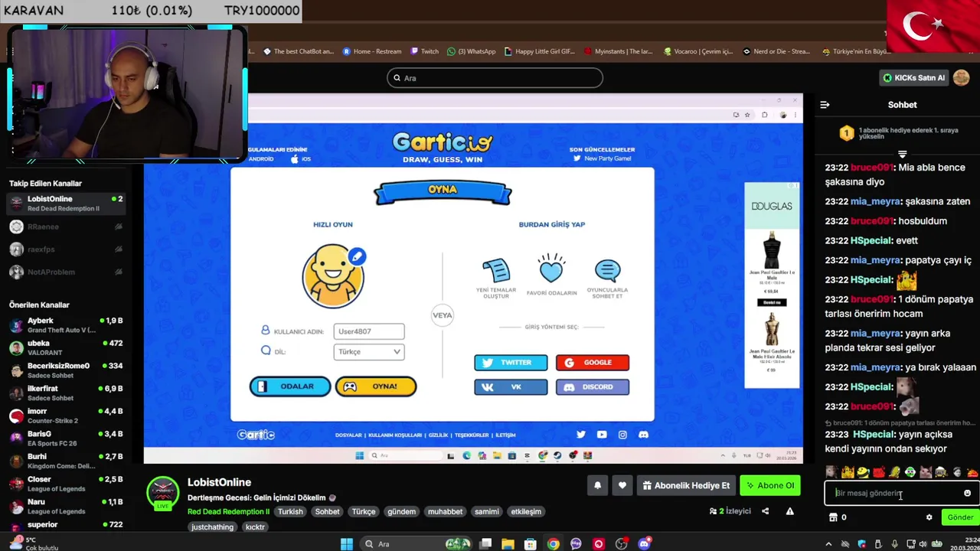The width and height of the screenshot is (980, 551).
Task: Click the username field 'User4807'
Action: (x=369, y=331)
